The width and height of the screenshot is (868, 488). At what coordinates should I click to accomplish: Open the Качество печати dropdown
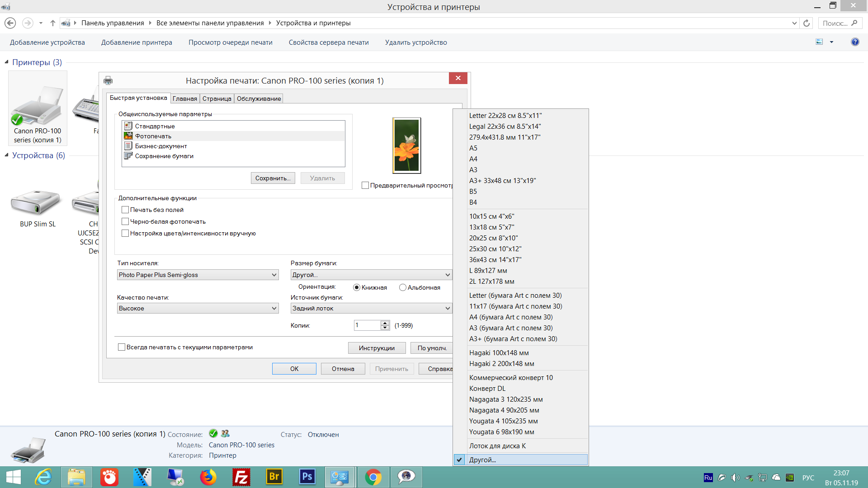pos(198,308)
